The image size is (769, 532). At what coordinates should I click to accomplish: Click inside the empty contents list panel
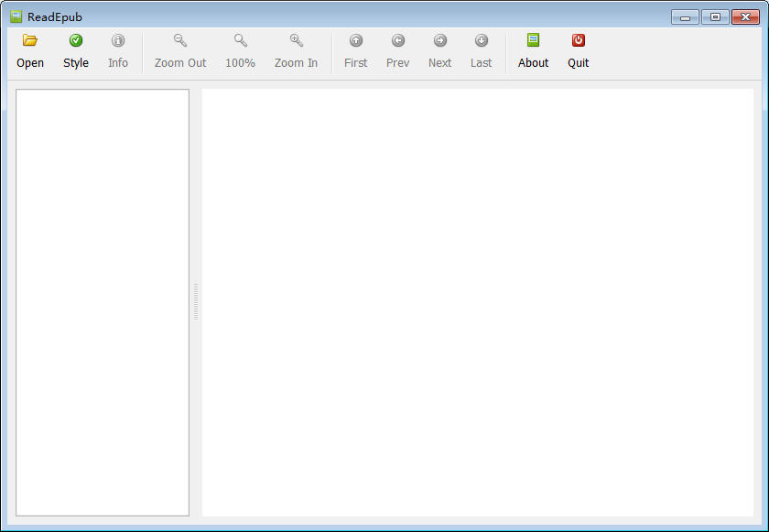[x=103, y=302]
